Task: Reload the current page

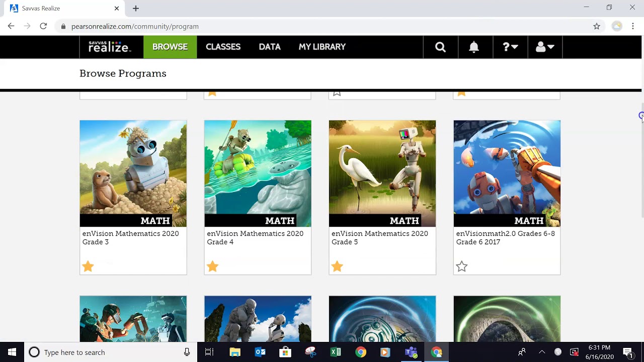Action: pos(43,26)
